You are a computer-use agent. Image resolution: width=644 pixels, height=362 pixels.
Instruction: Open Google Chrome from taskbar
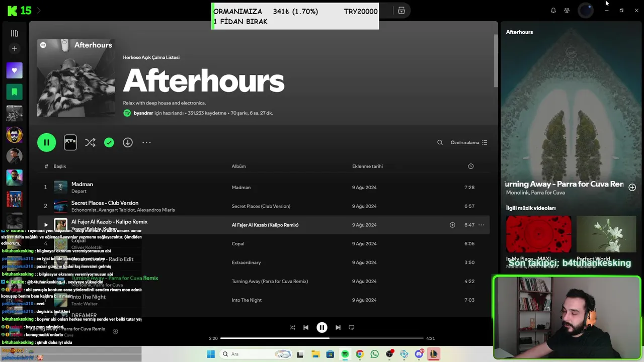tap(360, 354)
